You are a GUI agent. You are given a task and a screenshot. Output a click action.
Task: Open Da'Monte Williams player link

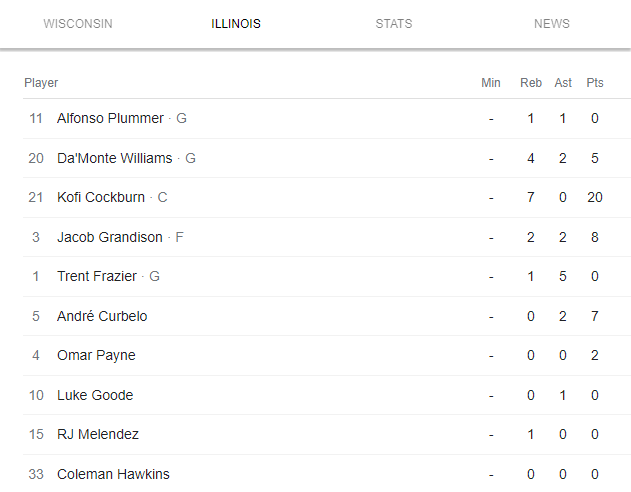point(114,158)
